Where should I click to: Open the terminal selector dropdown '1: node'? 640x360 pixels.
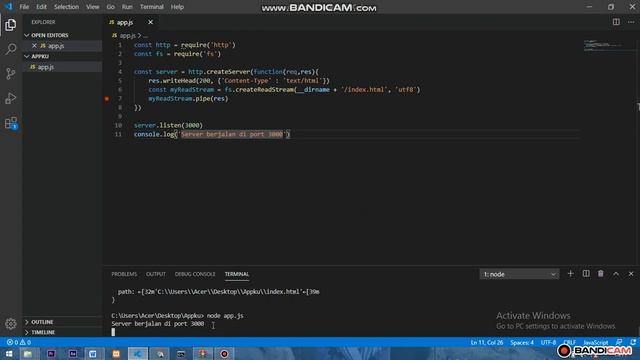(x=519, y=274)
